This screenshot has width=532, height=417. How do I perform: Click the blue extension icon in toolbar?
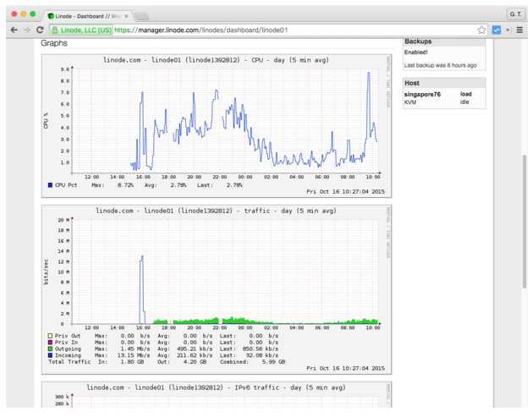pos(496,30)
